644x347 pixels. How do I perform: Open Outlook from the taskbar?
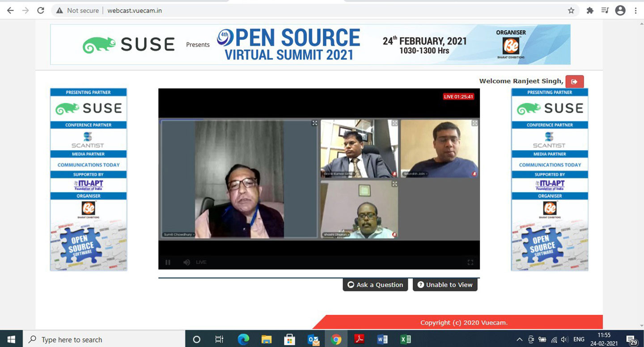[x=313, y=339]
